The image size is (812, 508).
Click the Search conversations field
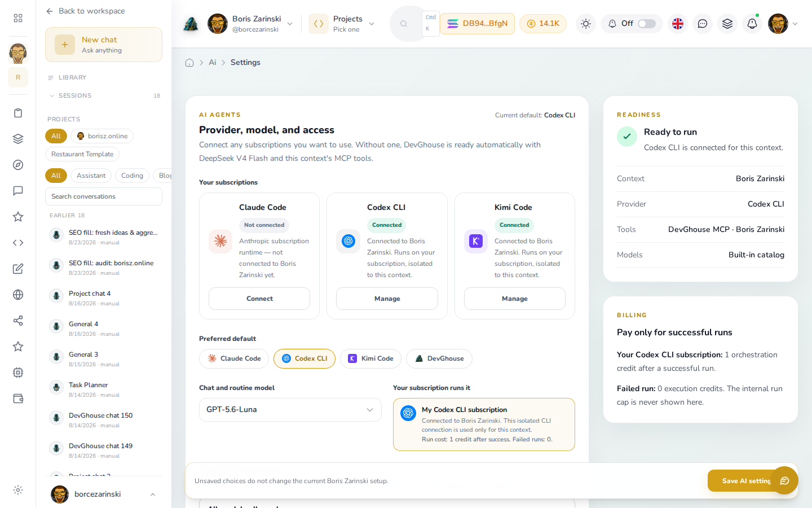click(104, 196)
